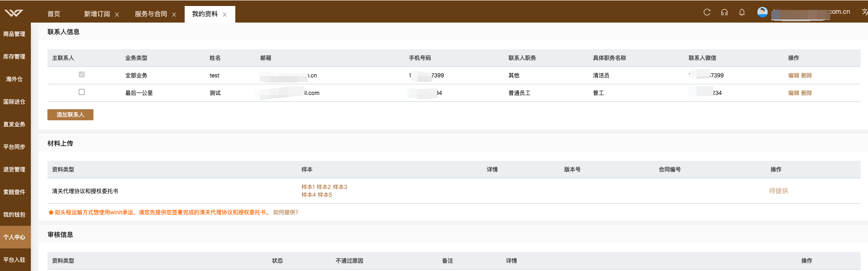Click the language switch icon
The height and width of the screenshot is (271, 868).
click(864, 12)
